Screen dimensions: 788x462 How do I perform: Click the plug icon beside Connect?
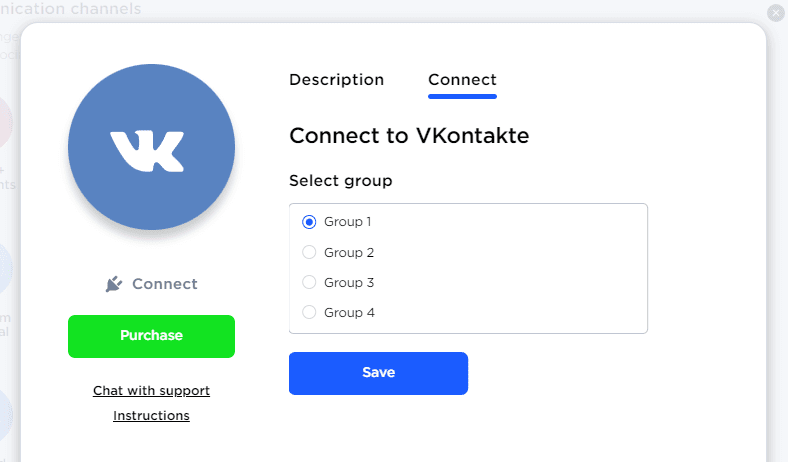pyautogui.click(x=114, y=284)
